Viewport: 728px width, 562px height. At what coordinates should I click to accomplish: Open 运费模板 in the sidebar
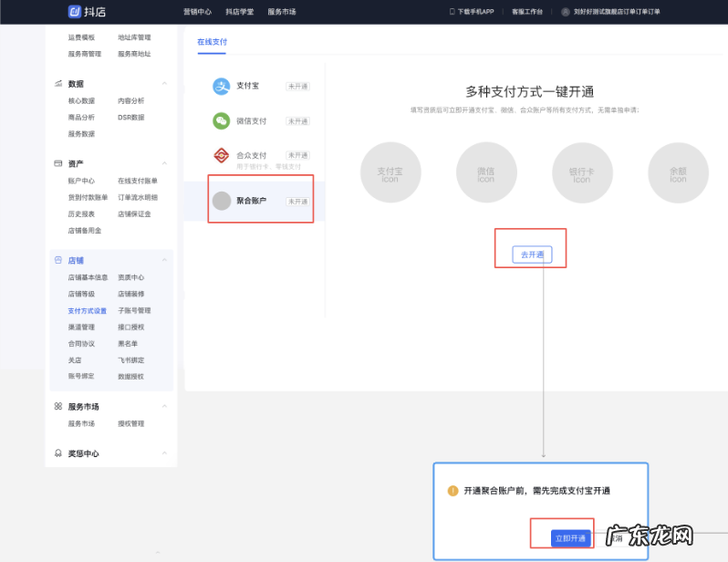coord(81,37)
